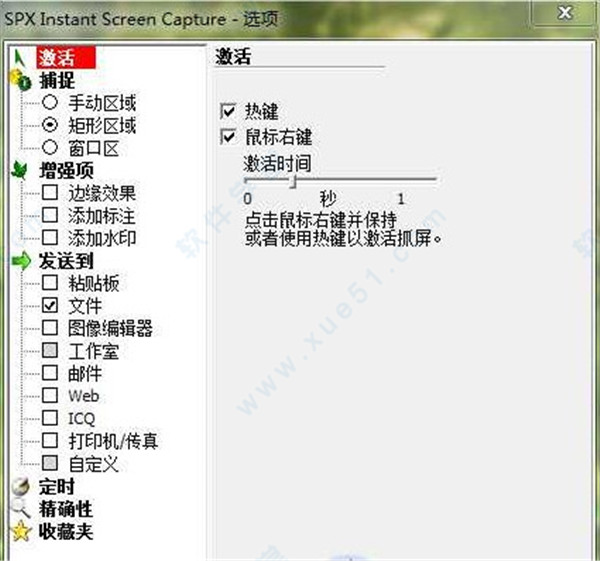Uncheck the 文件 checkbox
Screen dimensions: 600x561
[x=50, y=305]
